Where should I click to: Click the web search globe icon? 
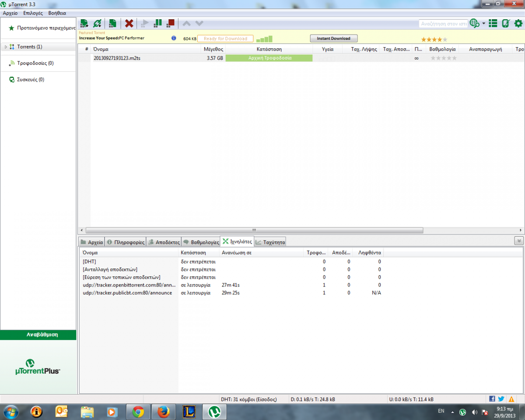click(x=474, y=23)
